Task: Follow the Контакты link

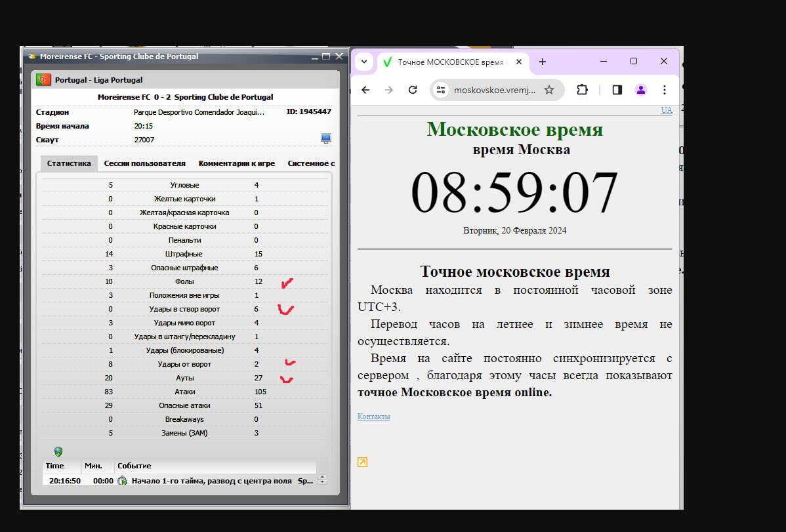Action: (x=373, y=417)
